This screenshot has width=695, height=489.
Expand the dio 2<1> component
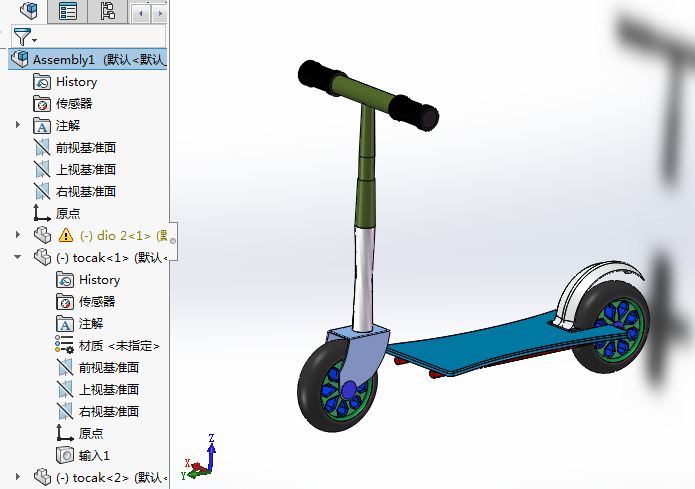click(x=17, y=235)
